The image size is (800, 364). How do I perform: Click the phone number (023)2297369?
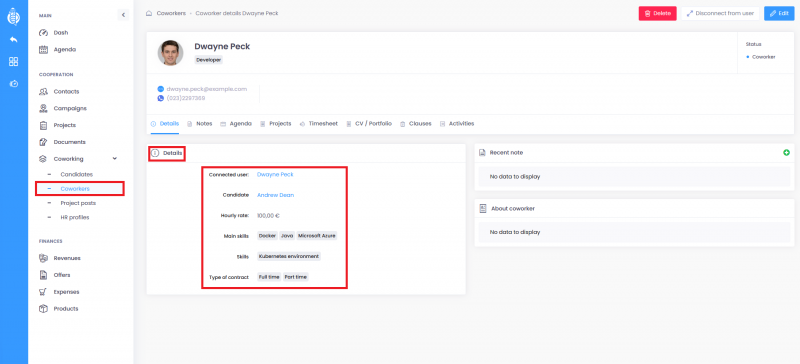coord(186,98)
